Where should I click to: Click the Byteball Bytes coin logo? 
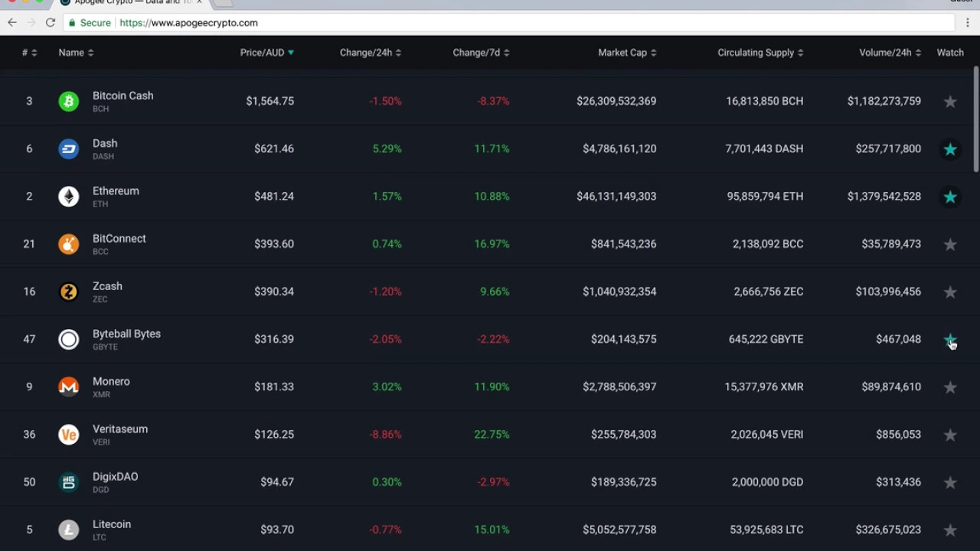pyautogui.click(x=69, y=339)
